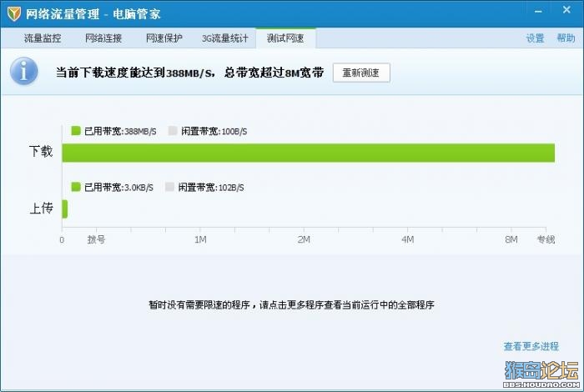
Task: Click the blue info icon
Action: [24, 71]
